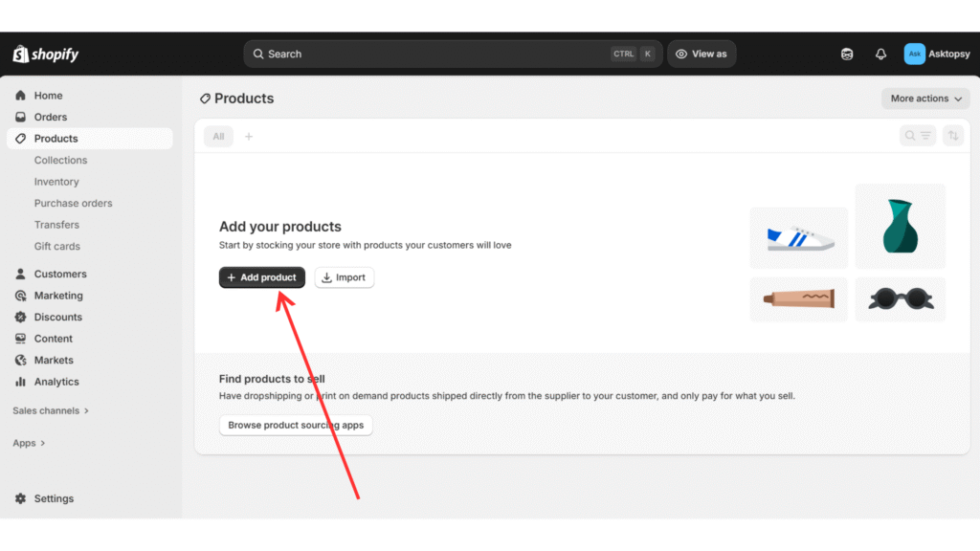Open the notifications bell icon

[880, 55]
